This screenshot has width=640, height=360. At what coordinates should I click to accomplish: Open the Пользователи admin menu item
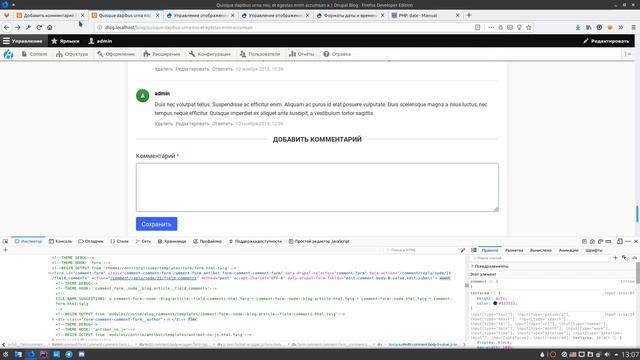click(x=260, y=54)
